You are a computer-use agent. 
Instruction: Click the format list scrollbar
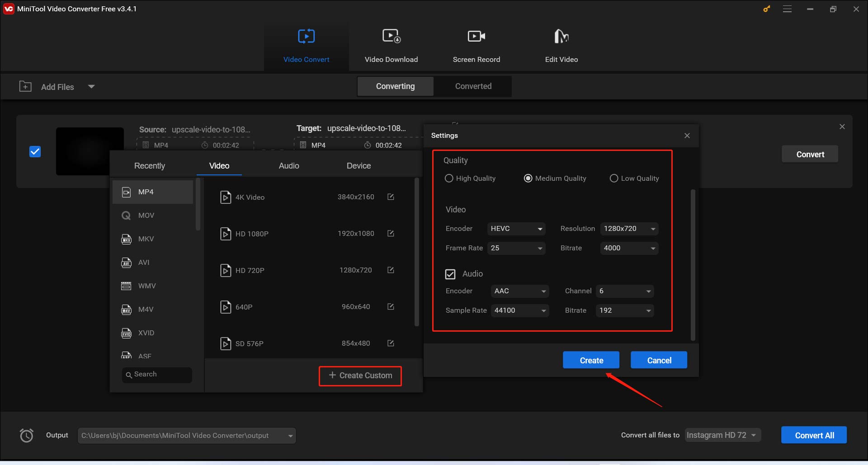click(x=198, y=204)
